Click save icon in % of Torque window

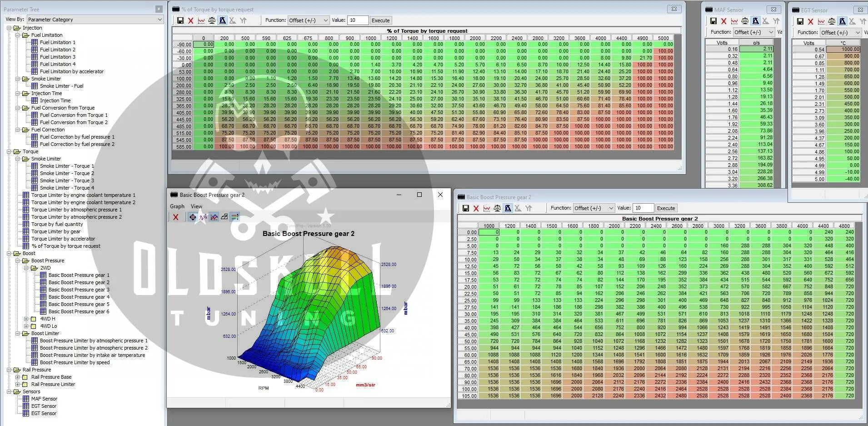pos(180,20)
